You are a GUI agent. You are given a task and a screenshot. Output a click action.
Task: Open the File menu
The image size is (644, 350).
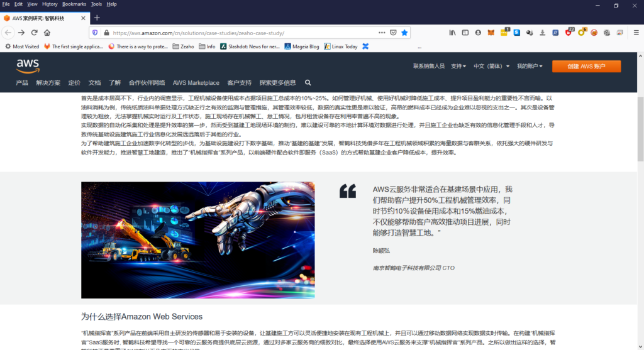[6, 4]
